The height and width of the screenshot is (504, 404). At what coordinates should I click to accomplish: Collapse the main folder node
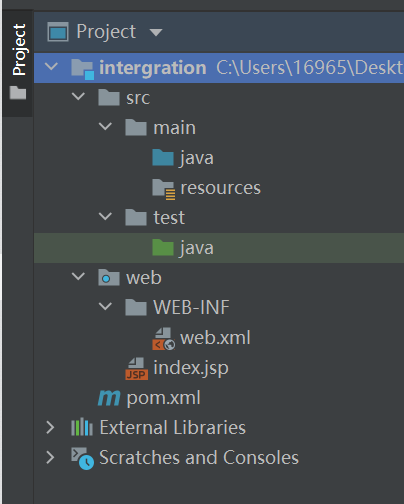tap(105, 127)
